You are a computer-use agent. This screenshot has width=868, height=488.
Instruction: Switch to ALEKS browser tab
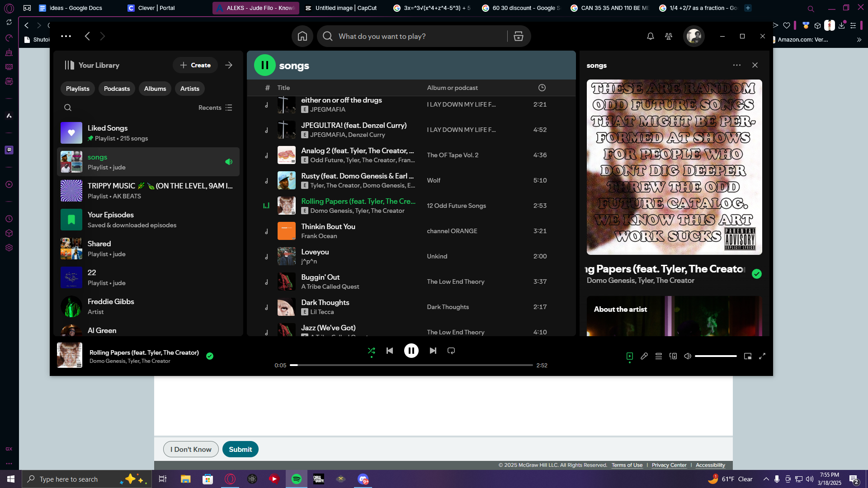click(255, 8)
